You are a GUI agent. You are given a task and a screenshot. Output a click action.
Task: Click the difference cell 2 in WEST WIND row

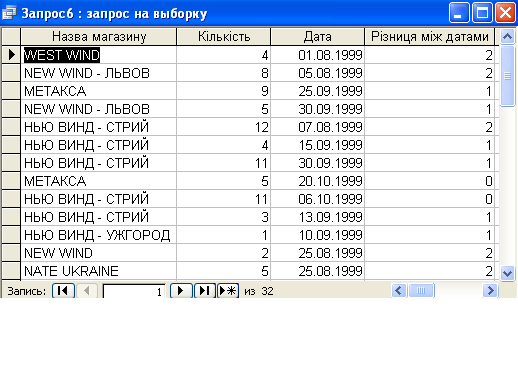pos(430,55)
